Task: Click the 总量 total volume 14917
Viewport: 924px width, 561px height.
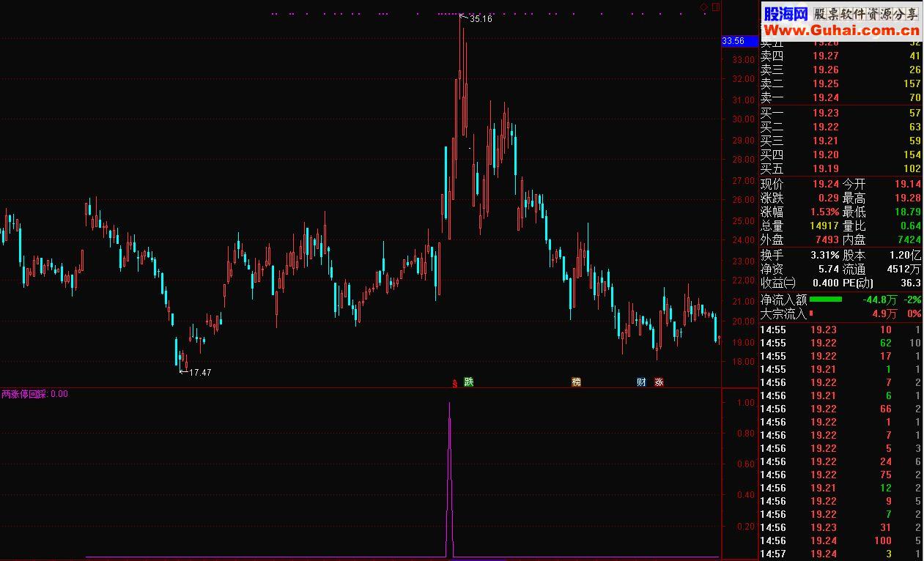Action: 826,226
